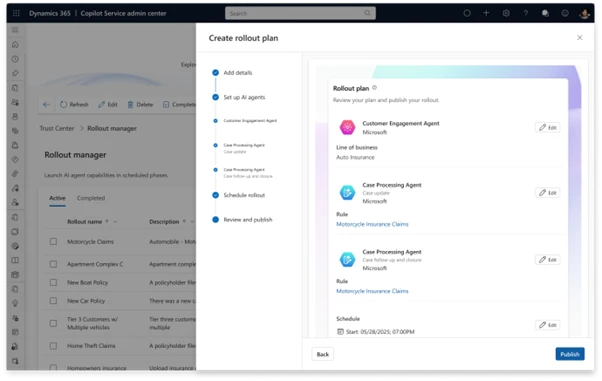
Task: Click the smiley feedback icon
Action: (x=565, y=13)
